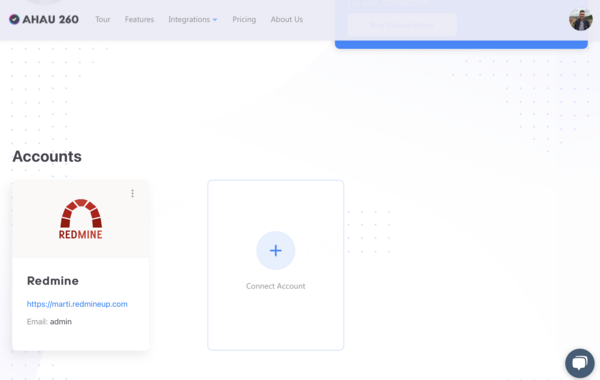Click the Redmine logo image

[81, 219]
